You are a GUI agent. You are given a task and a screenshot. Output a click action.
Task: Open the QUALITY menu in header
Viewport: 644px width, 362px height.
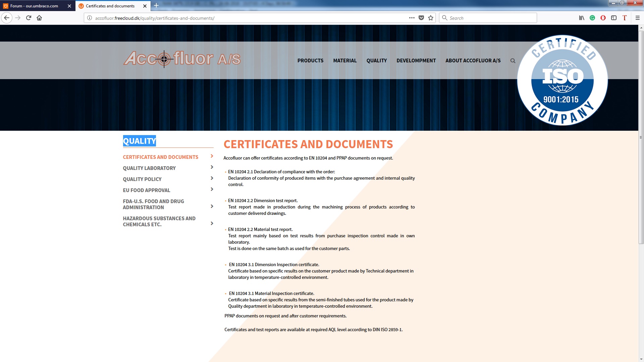(x=377, y=61)
